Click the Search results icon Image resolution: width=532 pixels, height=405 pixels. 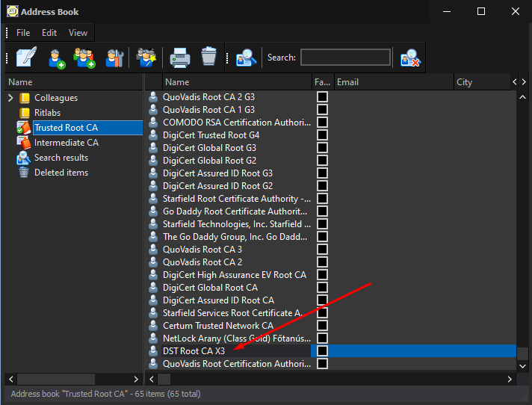(x=23, y=158)
